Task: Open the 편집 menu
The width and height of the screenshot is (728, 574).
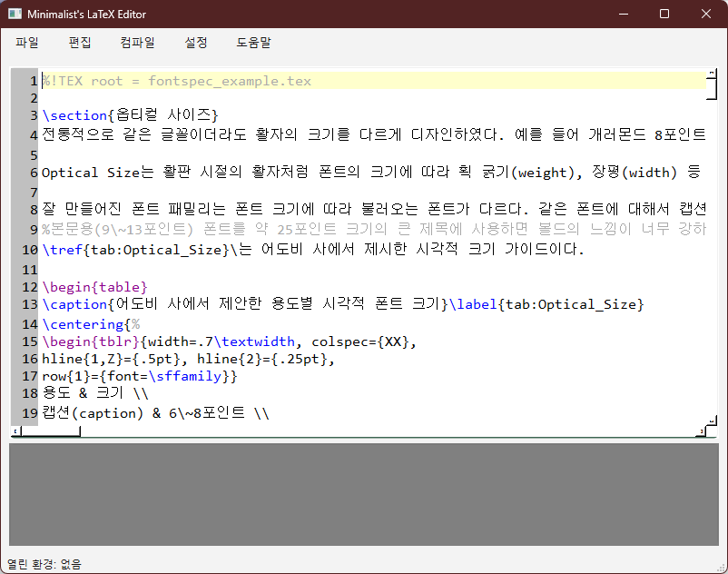Action: [80, 43]
